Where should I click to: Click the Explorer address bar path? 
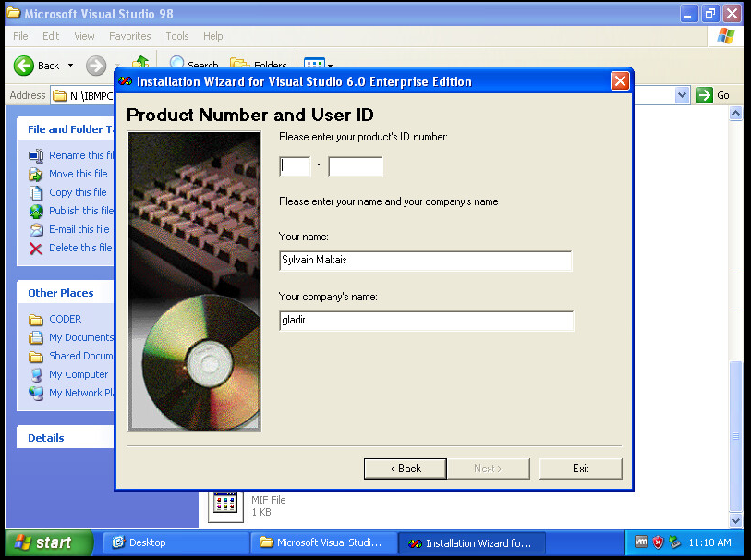click(91, 96)
